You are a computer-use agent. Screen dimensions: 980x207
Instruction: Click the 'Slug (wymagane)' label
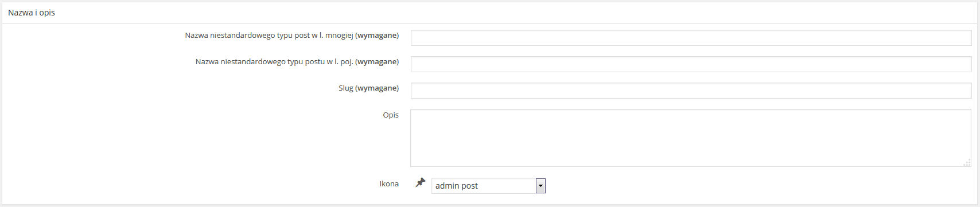tap(368, 88)
